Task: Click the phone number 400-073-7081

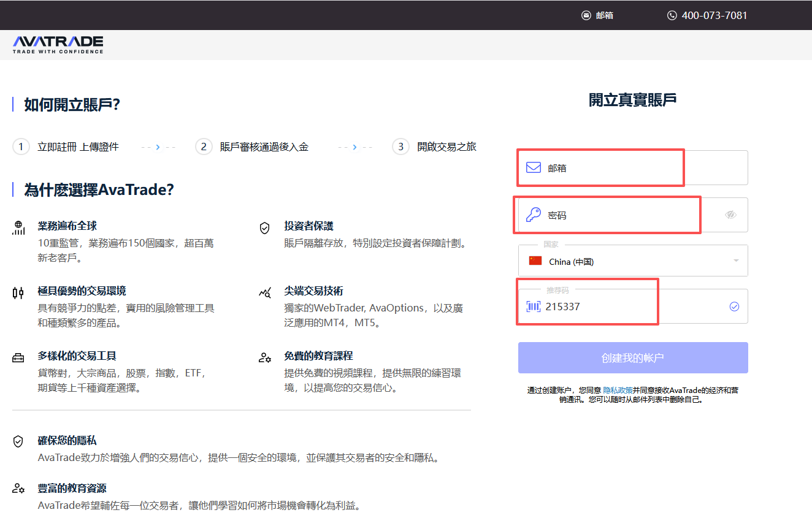Action: 714,15
